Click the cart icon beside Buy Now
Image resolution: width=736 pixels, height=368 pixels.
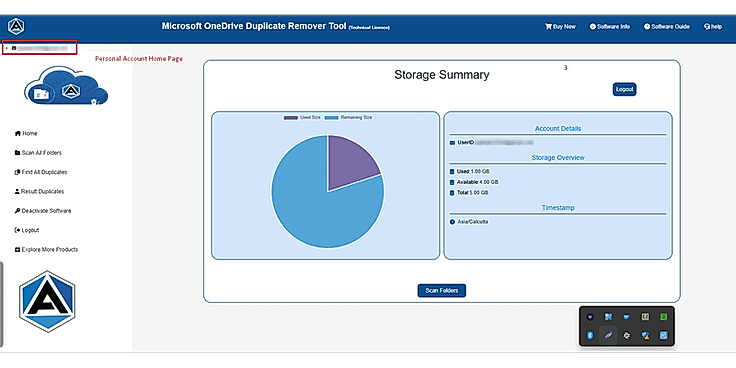pos(548,27)
